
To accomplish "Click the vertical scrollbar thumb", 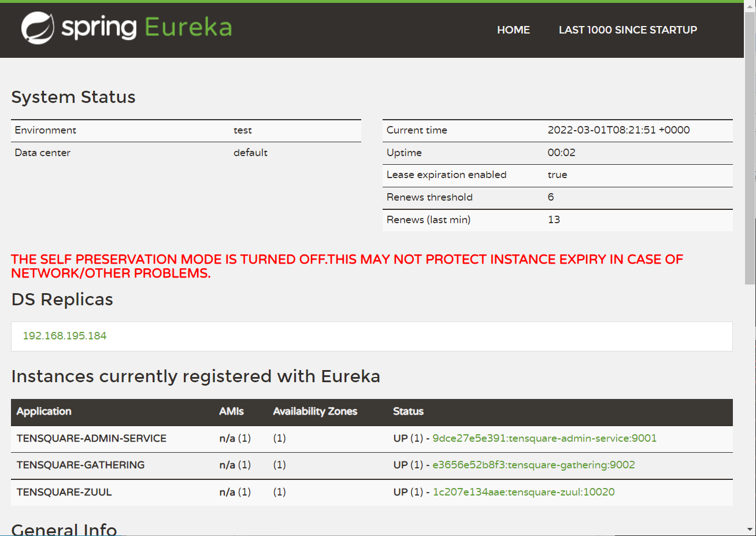I will pyautogui.click(x=750, y=147).
